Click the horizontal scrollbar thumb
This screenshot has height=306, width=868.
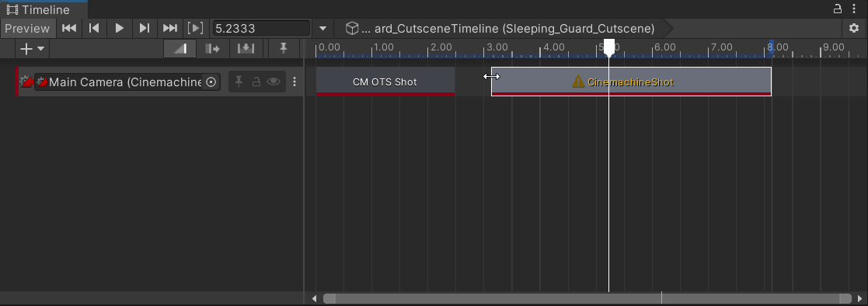(x=587, y=299)
